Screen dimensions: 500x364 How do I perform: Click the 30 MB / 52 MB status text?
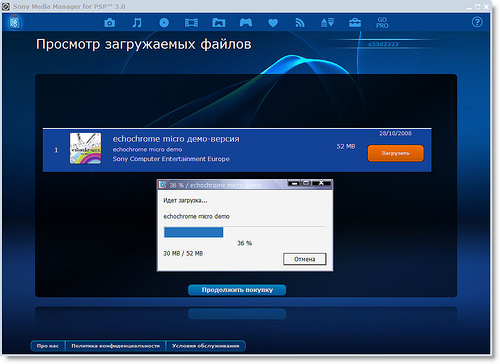point(183,254)
